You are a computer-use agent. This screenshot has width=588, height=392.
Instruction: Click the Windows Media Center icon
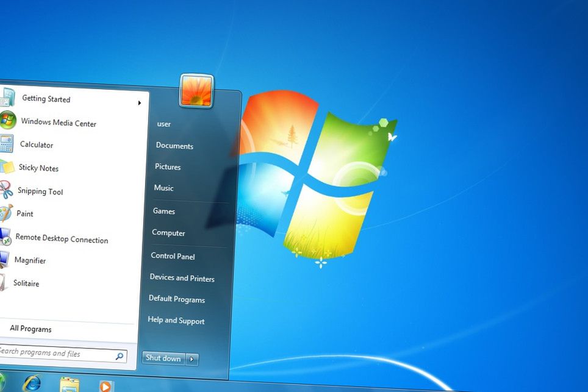click(x=8, y=120)
